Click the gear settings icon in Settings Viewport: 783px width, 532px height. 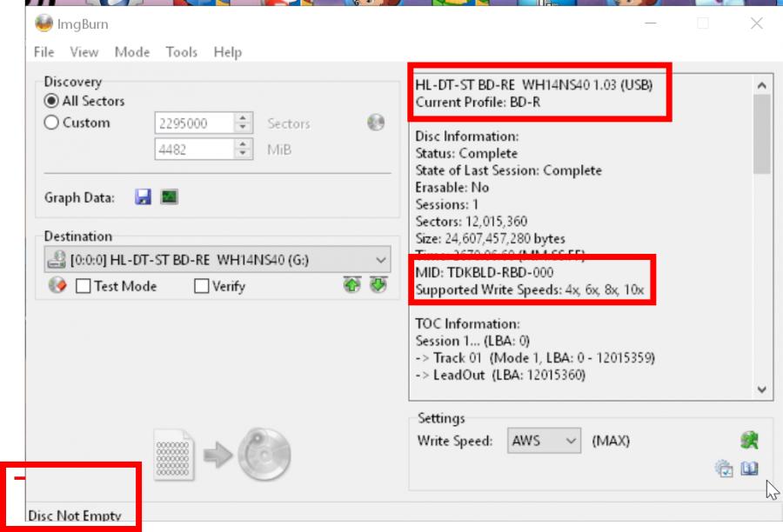[724, 469]
